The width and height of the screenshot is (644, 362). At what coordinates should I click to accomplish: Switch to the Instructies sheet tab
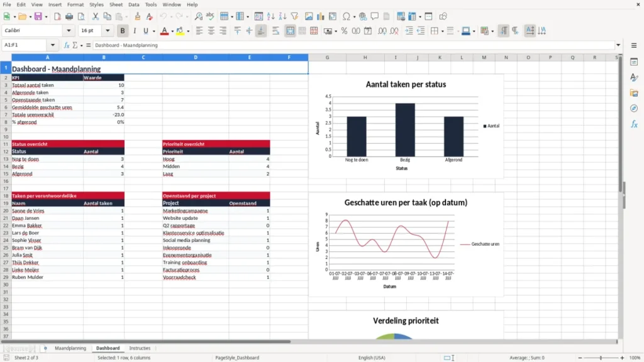[x=140, y=348]
